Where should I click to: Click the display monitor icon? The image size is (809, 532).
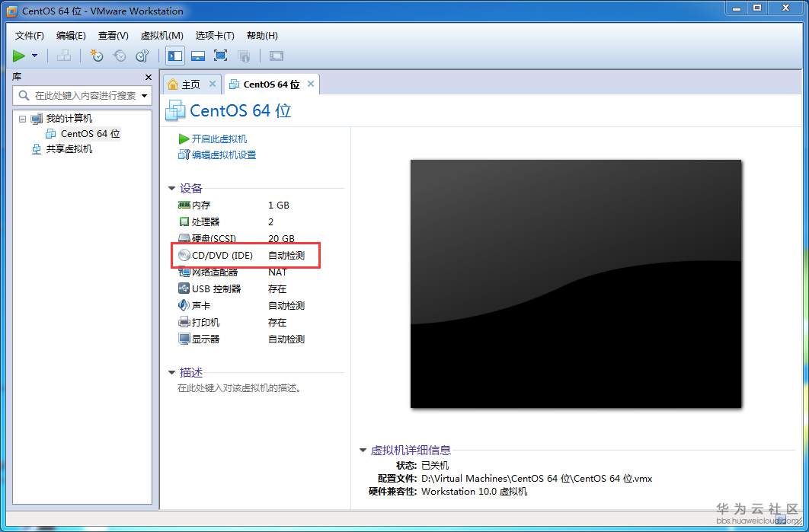[184, 339]
